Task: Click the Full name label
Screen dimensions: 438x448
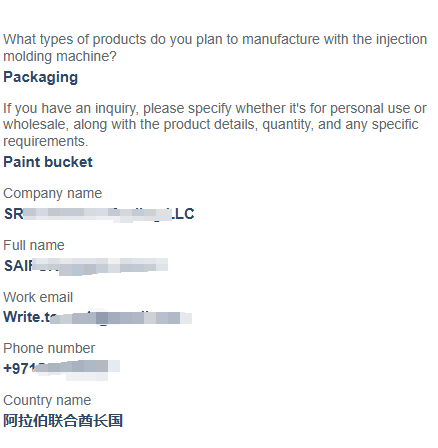Action: 34,245
